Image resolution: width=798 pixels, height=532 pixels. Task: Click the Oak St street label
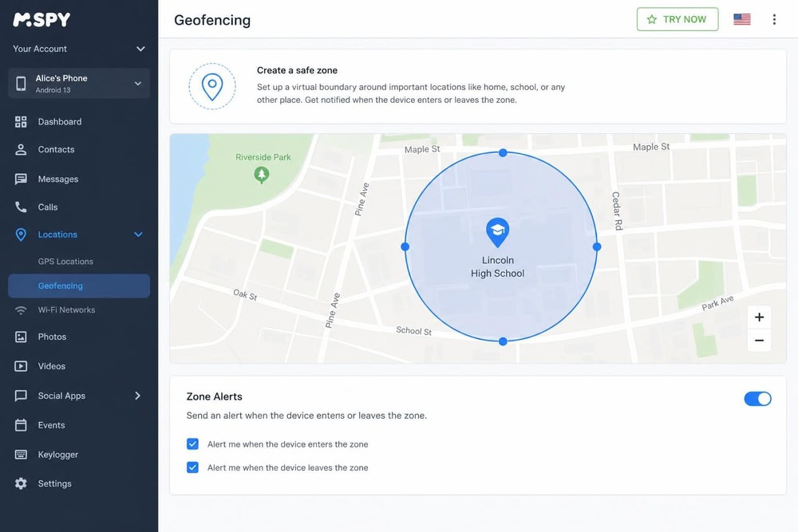(245, 294)
